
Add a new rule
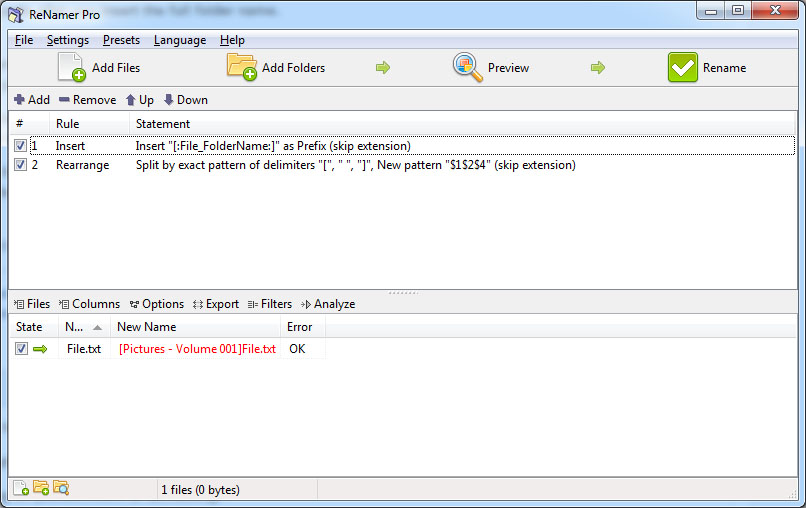(x=32, y=100)
